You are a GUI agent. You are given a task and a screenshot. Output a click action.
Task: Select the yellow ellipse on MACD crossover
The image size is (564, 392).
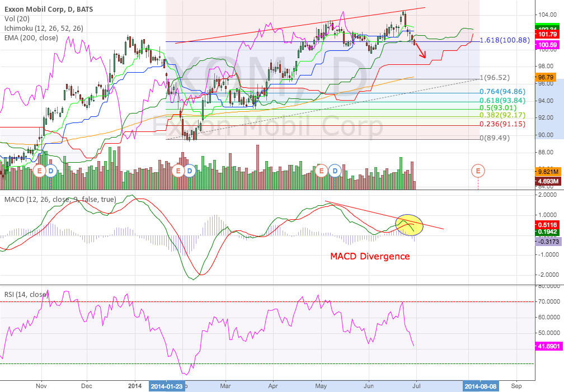tap(409, 225)
